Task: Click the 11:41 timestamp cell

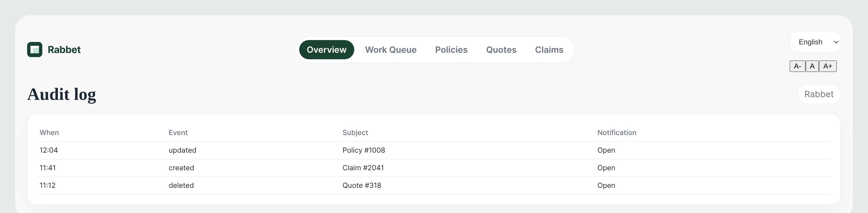Action: click(48, 168)
